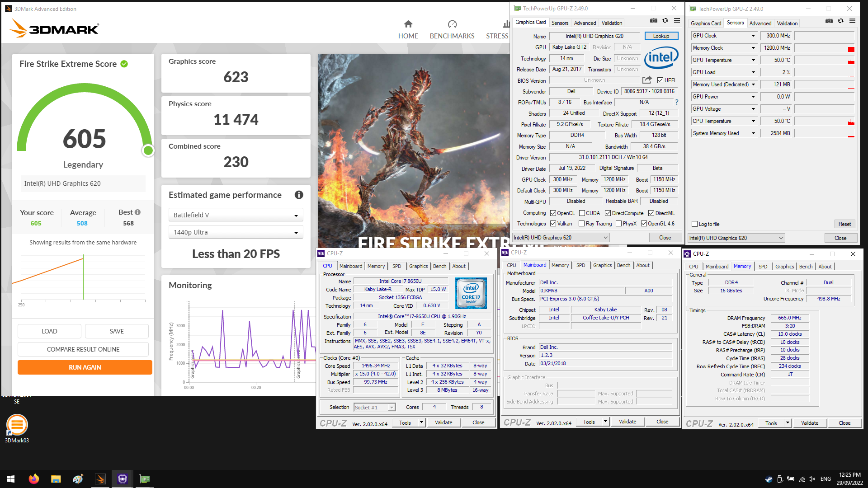Viewport: 868px width, 488px height.
Task: Open Bench tab in the CPU-Z Memory window
Action: pos(806,267)
